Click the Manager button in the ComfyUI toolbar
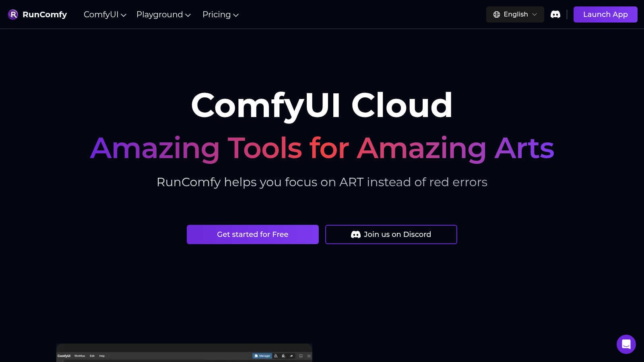644x362 pixels. pos(262,356)
